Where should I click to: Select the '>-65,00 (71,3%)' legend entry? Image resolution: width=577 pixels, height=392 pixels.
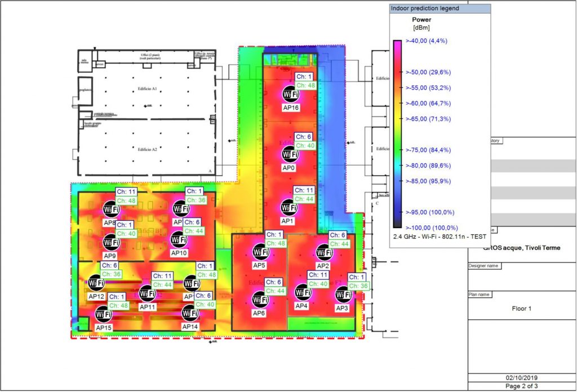tap(428, 119)
